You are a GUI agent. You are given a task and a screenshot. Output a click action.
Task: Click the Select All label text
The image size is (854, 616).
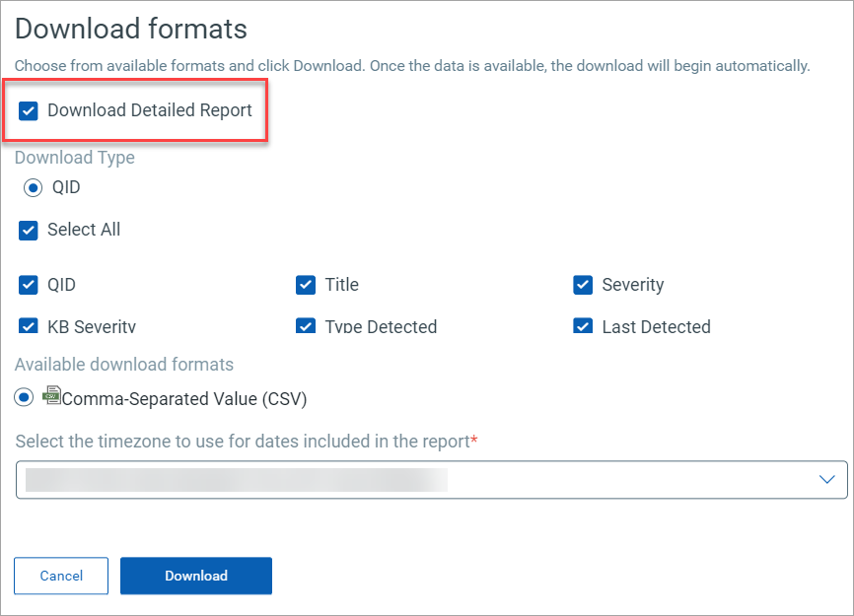[x=84, y=230]
